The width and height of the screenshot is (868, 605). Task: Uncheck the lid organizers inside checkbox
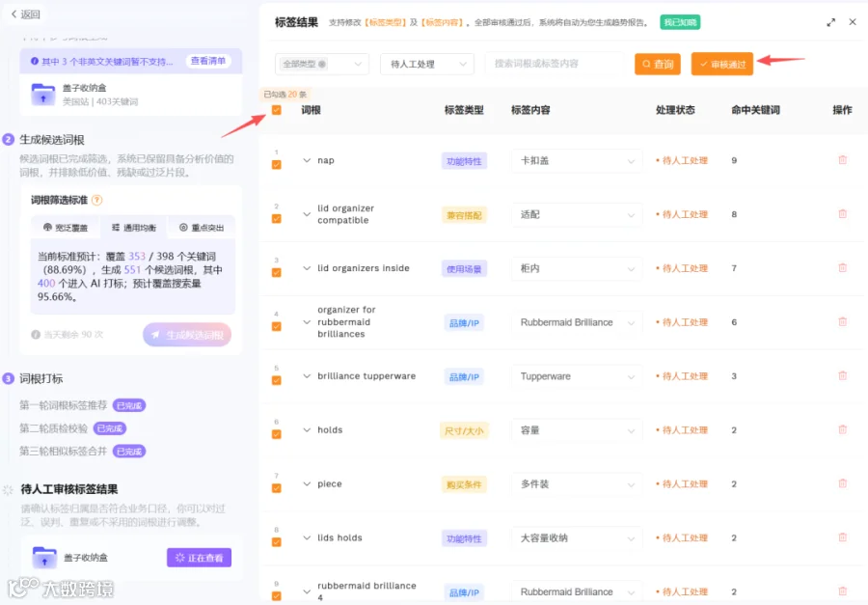(276, 272)
